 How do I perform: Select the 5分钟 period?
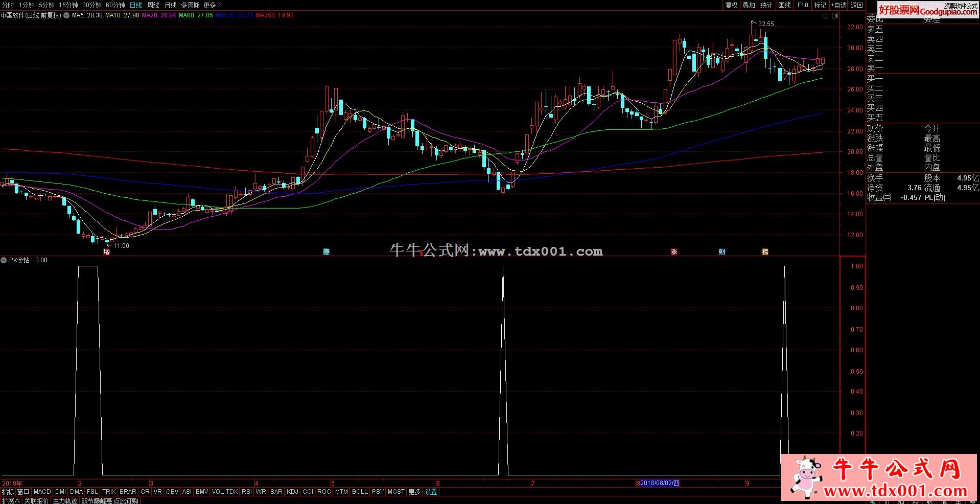pyautogui.click(x=46, y=5)
